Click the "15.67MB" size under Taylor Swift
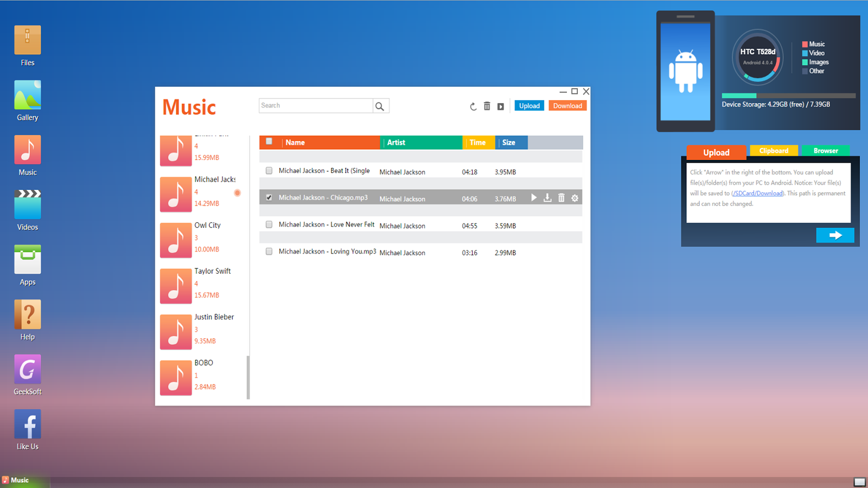Viewport: 868px width, 488px height. (207, 296)
